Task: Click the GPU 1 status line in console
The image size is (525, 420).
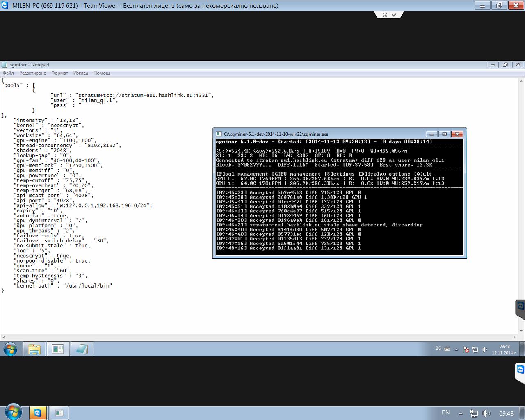Action: click(x=330, y=183)
